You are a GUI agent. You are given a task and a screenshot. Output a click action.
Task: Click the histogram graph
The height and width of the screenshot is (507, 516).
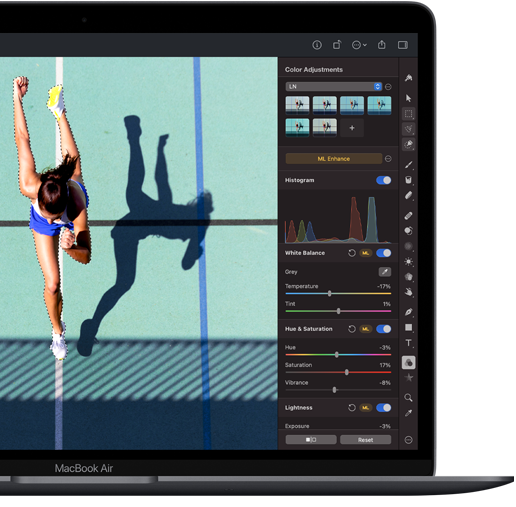pos(338,219)
